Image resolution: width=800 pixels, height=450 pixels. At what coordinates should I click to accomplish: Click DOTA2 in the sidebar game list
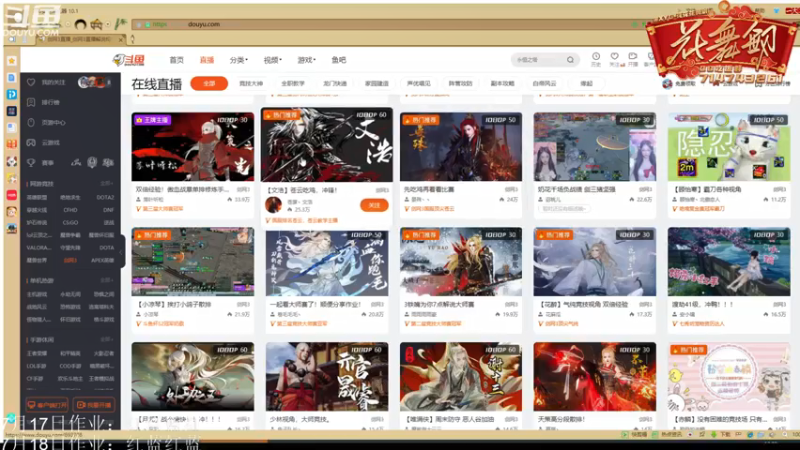(x=105, y=197)
